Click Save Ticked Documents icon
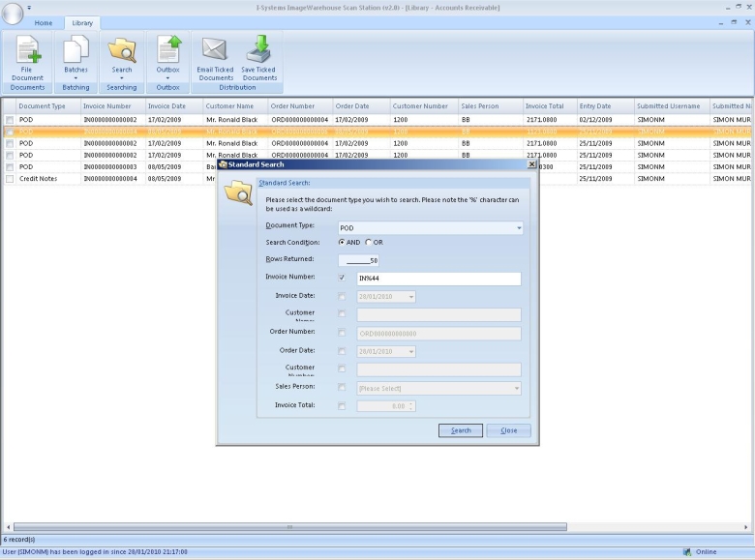The width and height of the screenshot is (755, 560). tap(259, 48)
